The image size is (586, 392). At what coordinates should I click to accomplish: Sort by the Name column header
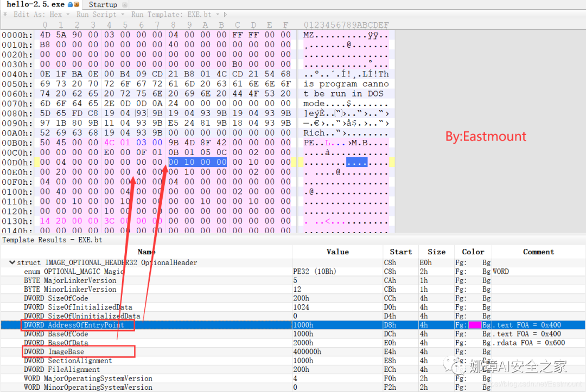146,252
